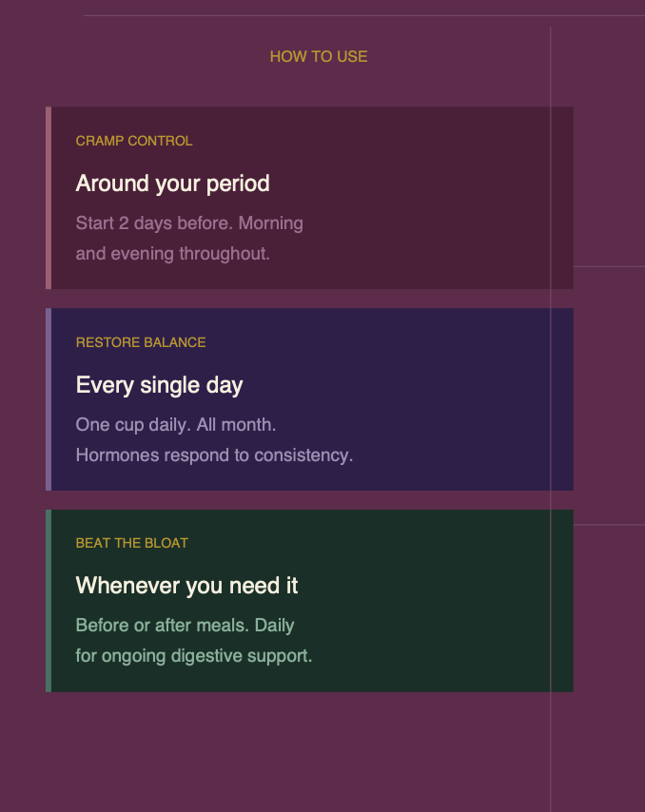The image size is (645, 812).
Task: Click the for ongoing digestive support line
Action: [194, 656]
